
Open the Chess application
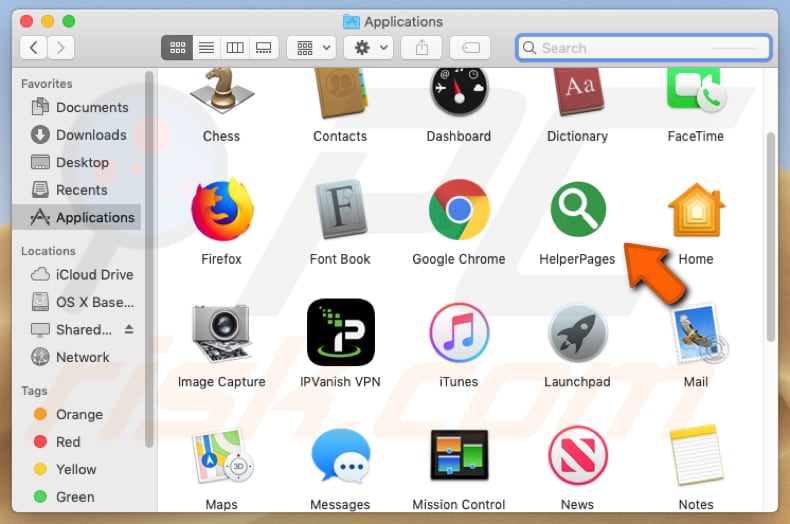pyautogui.click(x=221, y=92)
